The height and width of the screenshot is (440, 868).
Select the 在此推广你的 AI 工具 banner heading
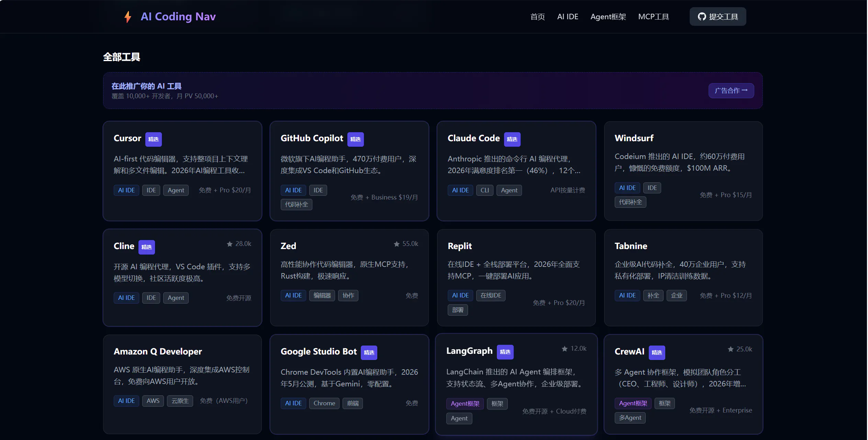[x=146, y=86]
